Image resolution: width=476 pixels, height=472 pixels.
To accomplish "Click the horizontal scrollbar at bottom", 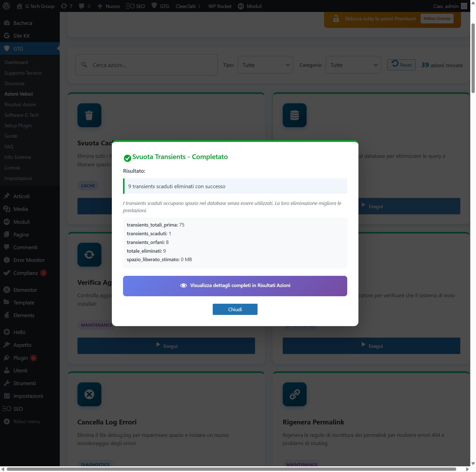I will click(x=232, y=469).
